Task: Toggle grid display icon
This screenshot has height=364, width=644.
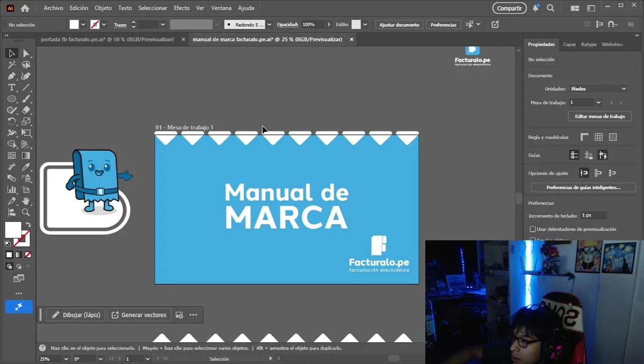Action: pyautogui.click(x=599, y=137)
